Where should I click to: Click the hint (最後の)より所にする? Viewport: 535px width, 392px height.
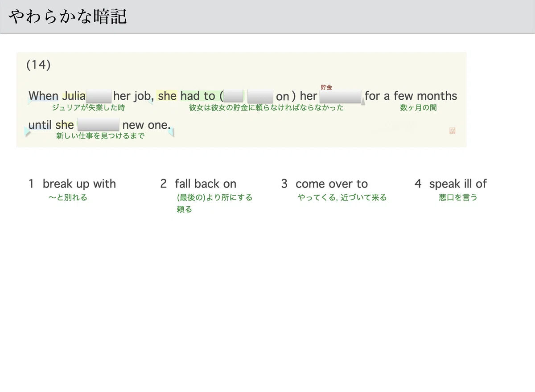click(x=214, y=197)
